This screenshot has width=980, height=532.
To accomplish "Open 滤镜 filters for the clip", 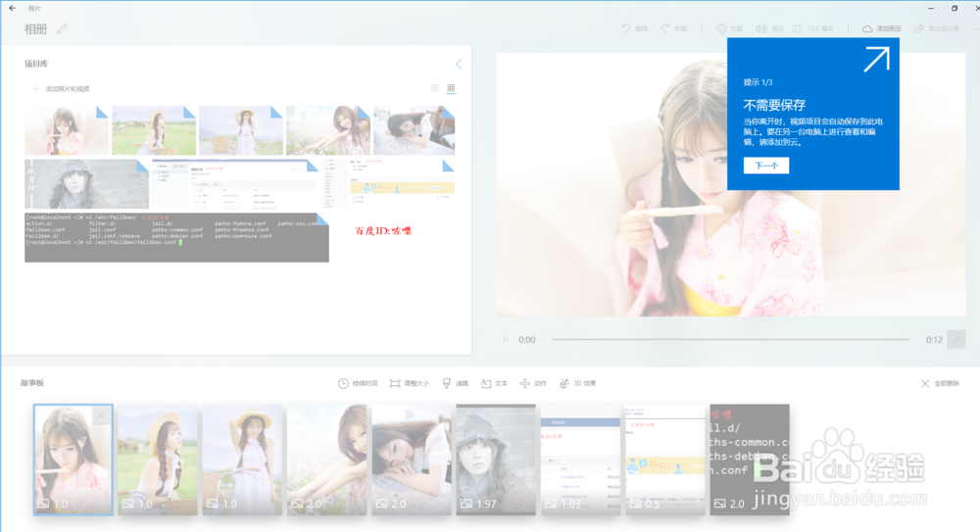I will [456, 383].
